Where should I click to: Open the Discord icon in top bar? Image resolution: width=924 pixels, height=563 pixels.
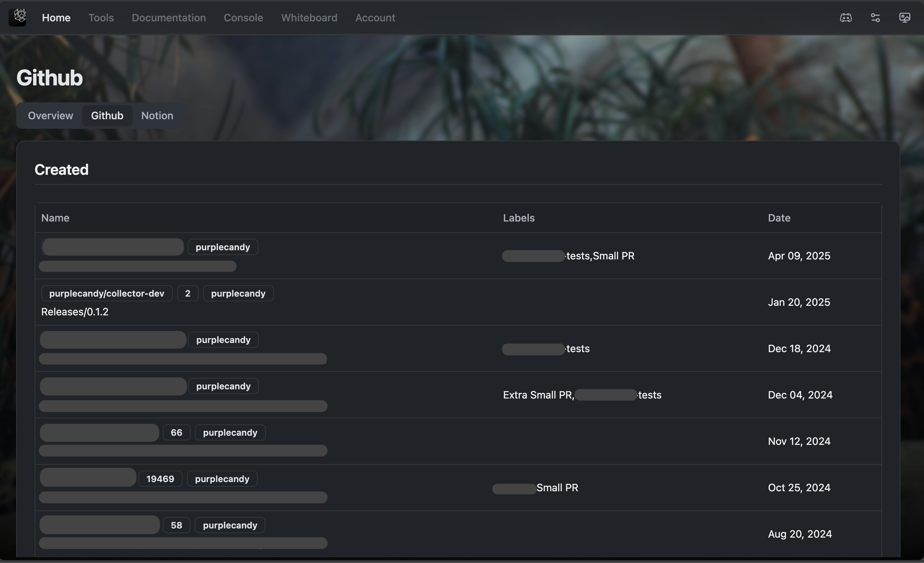click(846, 18)
